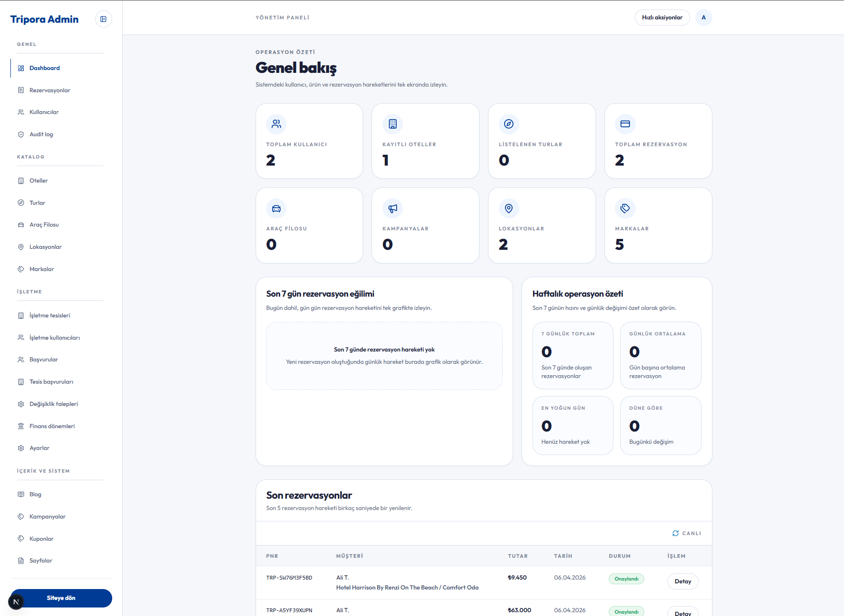The width and height of the screenshot is (844, 616).
Task: Click the Oteller building icon in the sidebar
Action: coord(21,181)
